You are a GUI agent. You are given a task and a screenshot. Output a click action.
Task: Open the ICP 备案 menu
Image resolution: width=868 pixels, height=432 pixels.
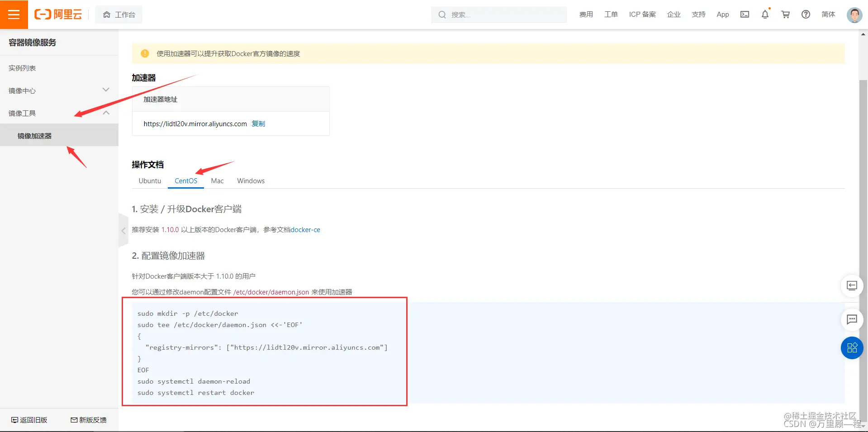point(642,14)
